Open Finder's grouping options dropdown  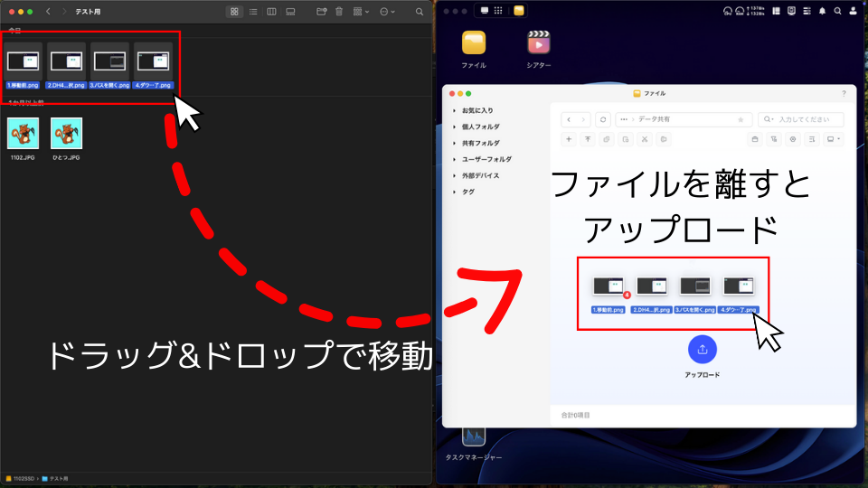pyautogui.click(x=361, y=12)
